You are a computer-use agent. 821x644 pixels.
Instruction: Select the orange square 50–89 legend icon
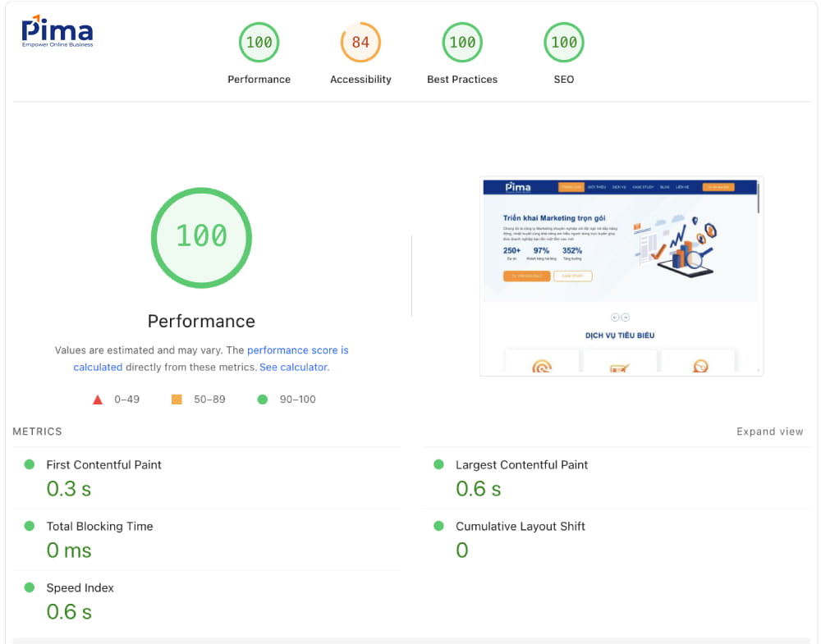175,399
